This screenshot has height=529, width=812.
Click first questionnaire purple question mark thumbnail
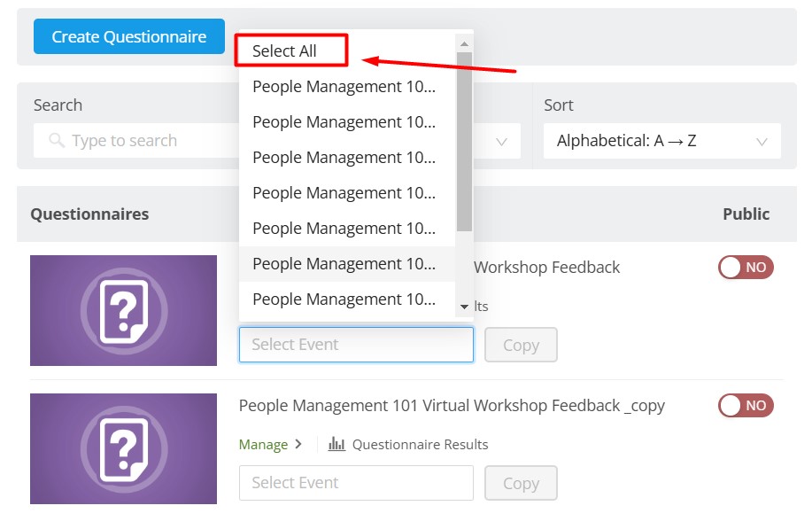[x=123, y=310]
